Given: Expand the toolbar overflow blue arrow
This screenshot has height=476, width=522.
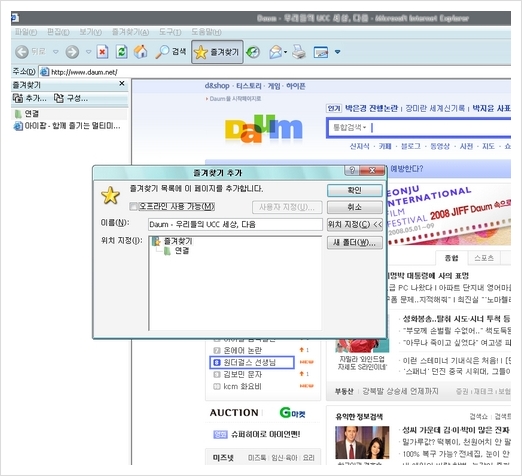Looking at the screenshot, I should pos(337,52).
